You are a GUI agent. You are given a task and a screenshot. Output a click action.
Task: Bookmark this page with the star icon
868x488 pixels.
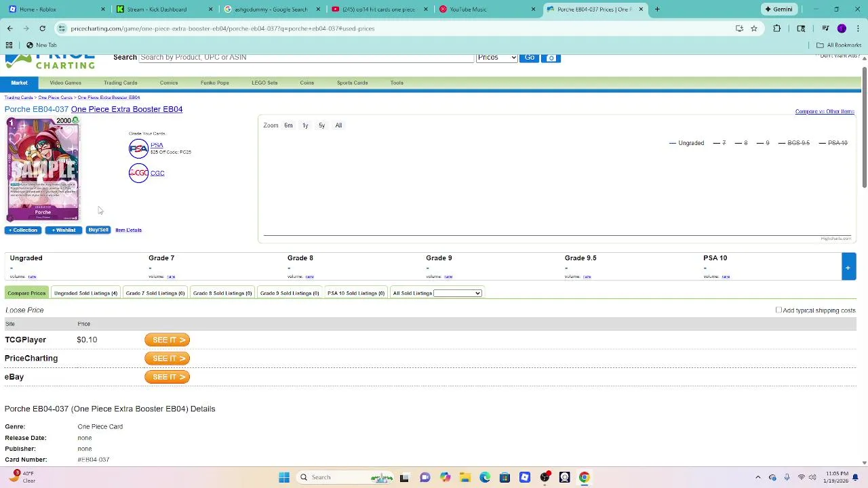(753, 28)
